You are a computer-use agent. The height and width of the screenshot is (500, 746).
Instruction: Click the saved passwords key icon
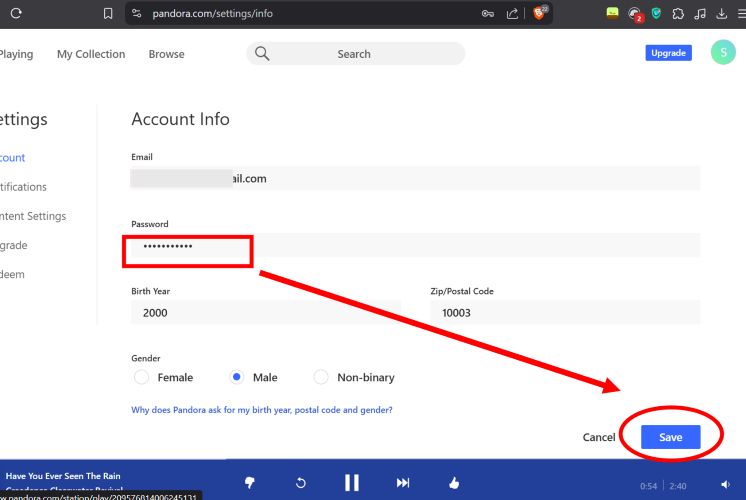tap(488, 14)
